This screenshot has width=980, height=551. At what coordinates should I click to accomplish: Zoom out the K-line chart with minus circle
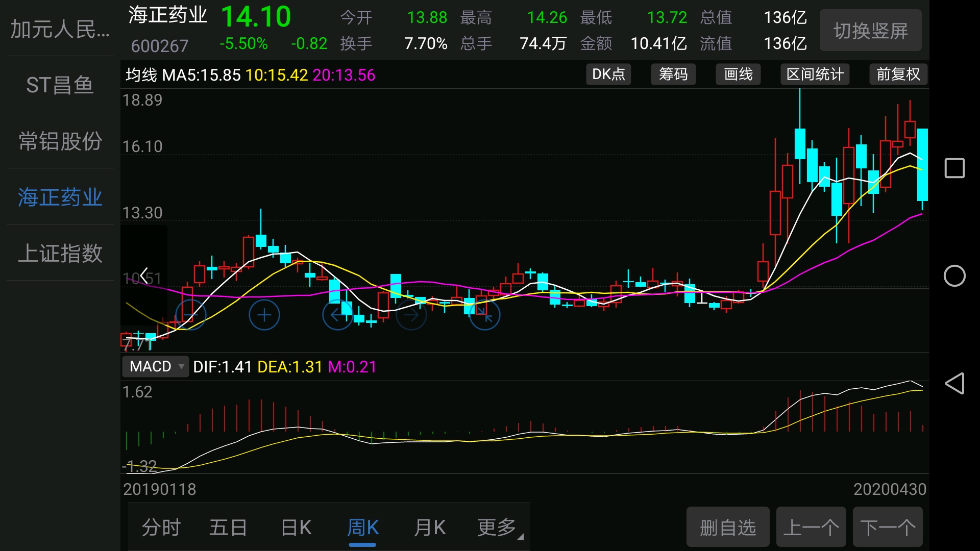(x=190, y=315)
